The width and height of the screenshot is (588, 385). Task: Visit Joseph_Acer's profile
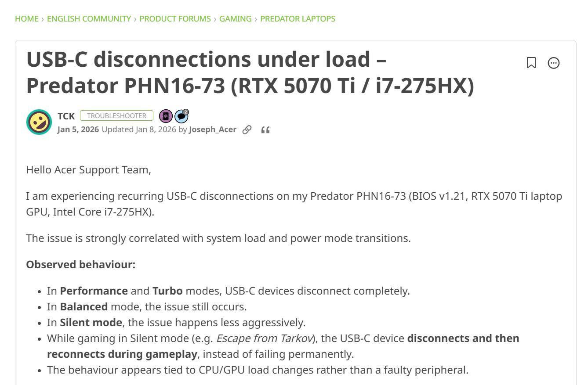coord(213,130)
